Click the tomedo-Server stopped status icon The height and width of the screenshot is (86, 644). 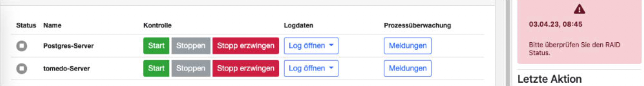[x=22, y=69]
